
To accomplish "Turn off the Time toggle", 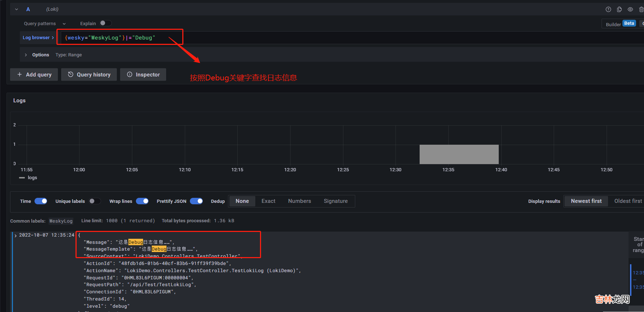I will pyautogui.click(x=41, y=201).
